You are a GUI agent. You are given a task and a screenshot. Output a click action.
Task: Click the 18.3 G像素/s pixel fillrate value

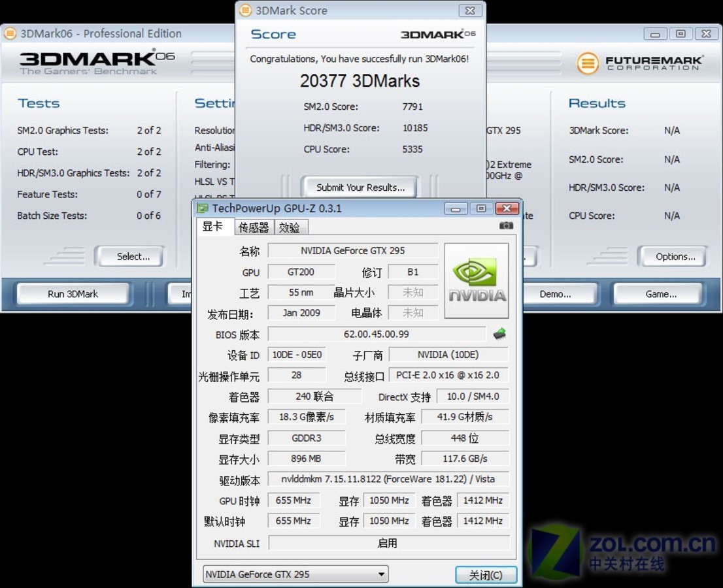pyautogui.click(x=306, y=417)
